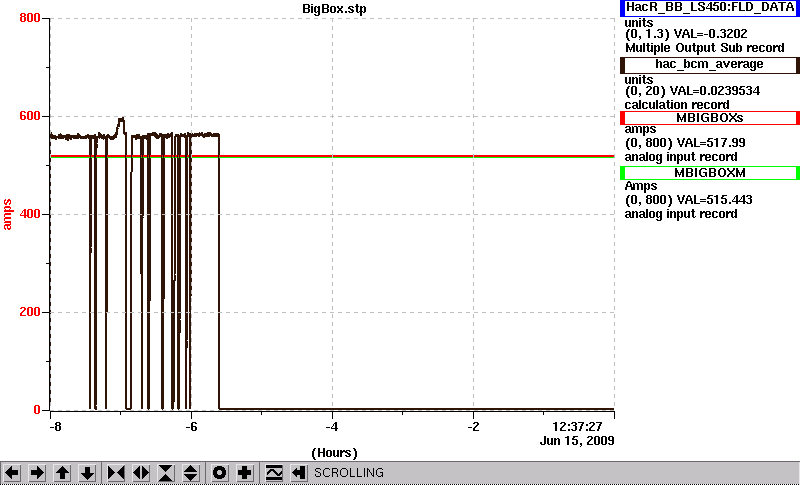Pan the plot up with the up arrow
Viewport: 800px width, 485px height.
coord(62,473)
